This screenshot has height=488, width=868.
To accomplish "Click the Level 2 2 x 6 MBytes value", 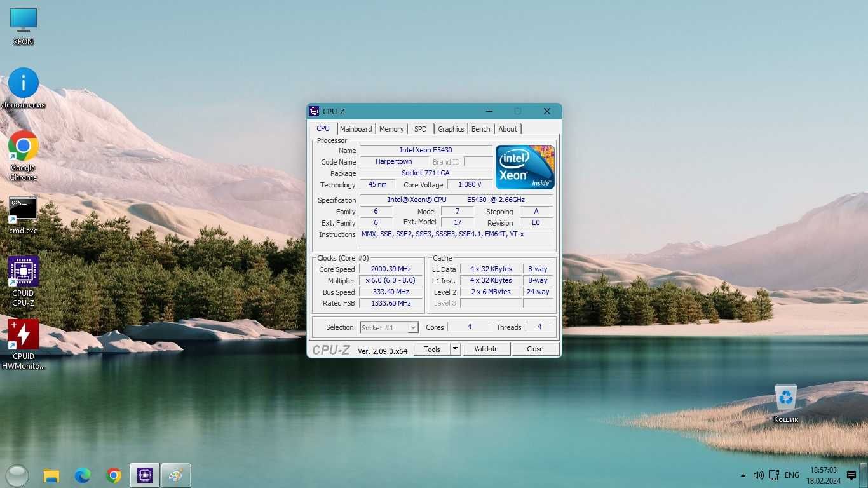I will pyautogui.click(x=491, y=292).
